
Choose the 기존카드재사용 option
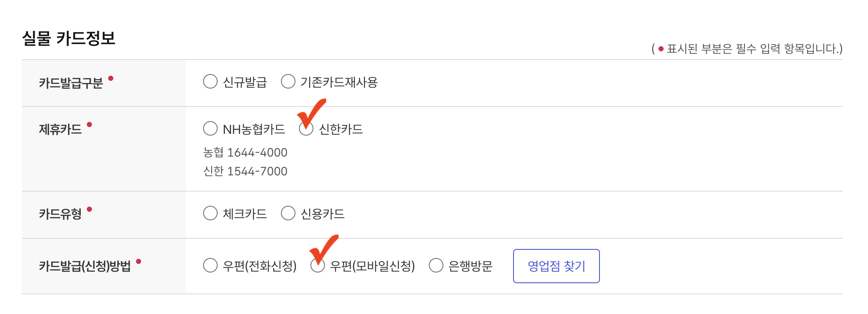tap(288, 81)
